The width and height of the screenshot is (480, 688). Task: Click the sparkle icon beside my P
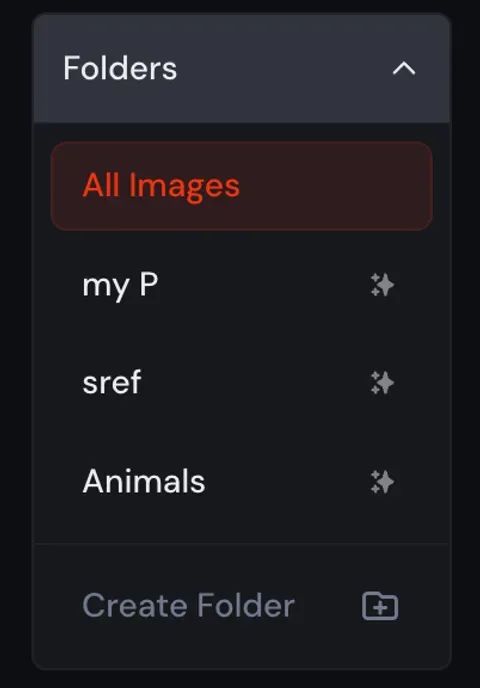pos(382,285)
